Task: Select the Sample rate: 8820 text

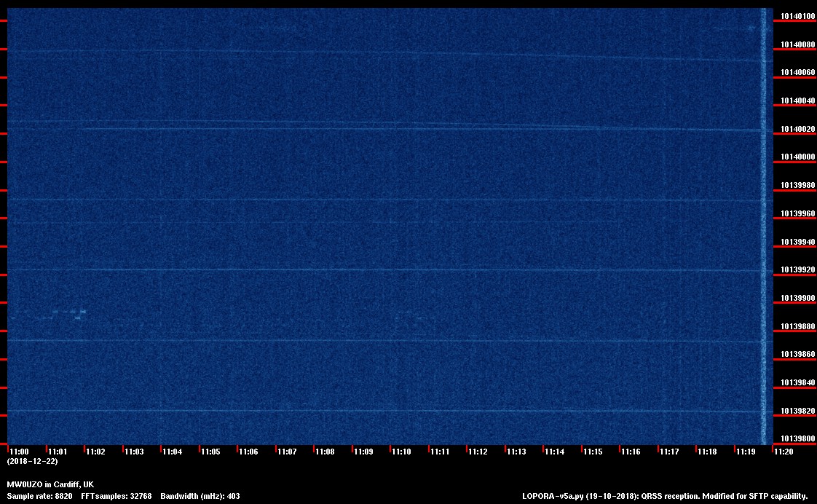Action: pos(39,496)
